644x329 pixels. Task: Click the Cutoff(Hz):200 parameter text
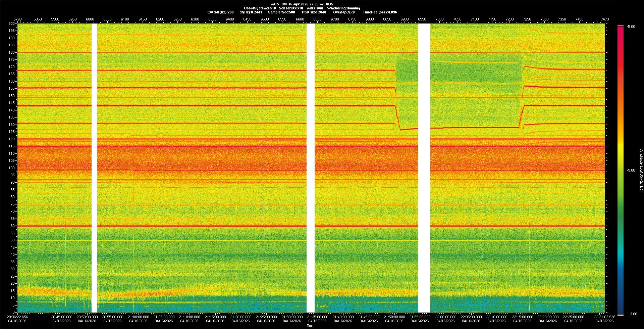pyautogui.click(x=220, y=12)
